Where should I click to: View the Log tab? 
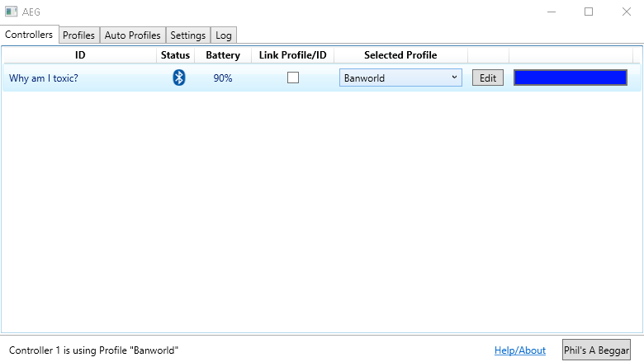224,35
